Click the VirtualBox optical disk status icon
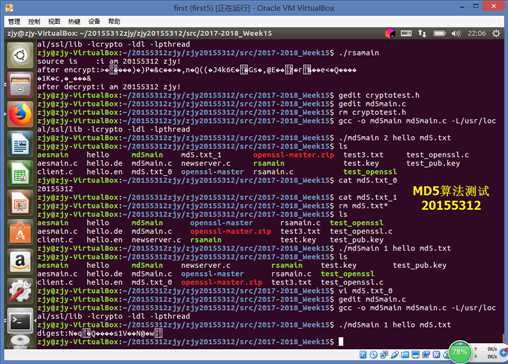The image size is (508, 364). pyautogui.click(x=374, y=355)
